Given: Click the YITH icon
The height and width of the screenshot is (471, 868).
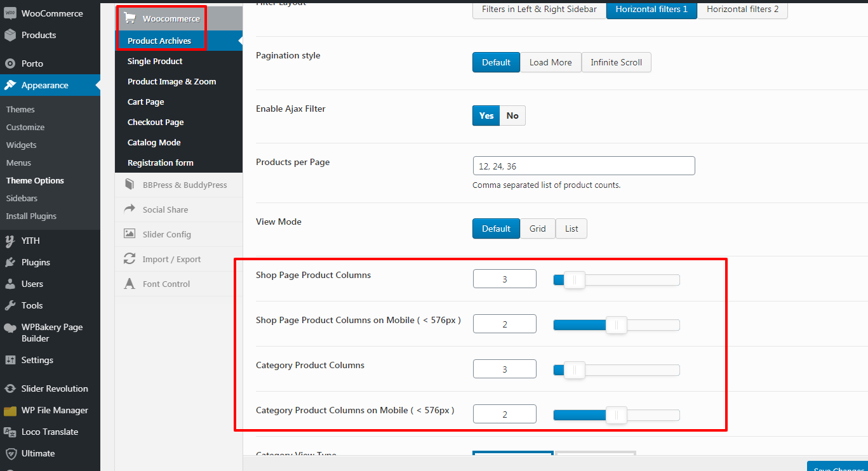Looking at the screenshot, I should pos(10,241).
